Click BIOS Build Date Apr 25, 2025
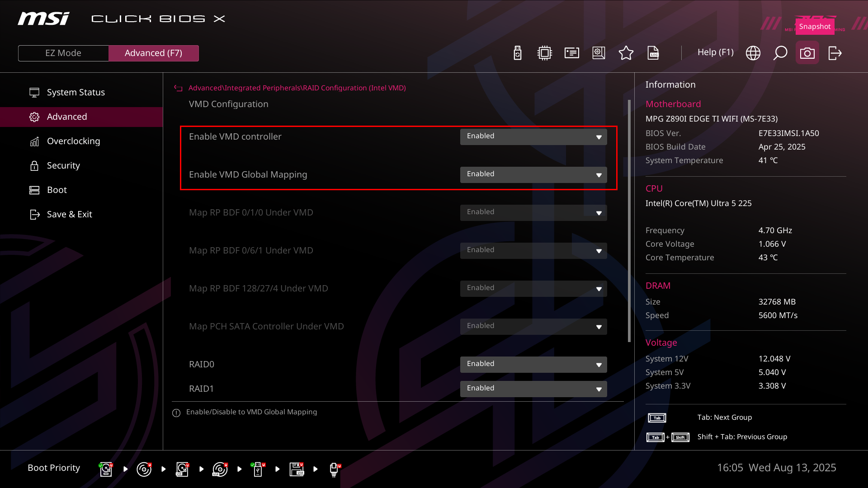This screenshot has height=488, width=868. (x=782, y=147)
